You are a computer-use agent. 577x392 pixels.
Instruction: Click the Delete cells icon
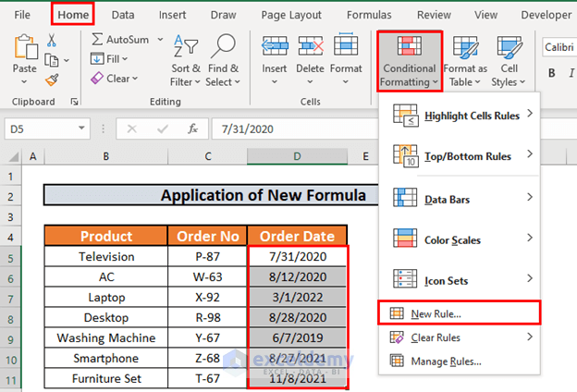coord(311,46)
